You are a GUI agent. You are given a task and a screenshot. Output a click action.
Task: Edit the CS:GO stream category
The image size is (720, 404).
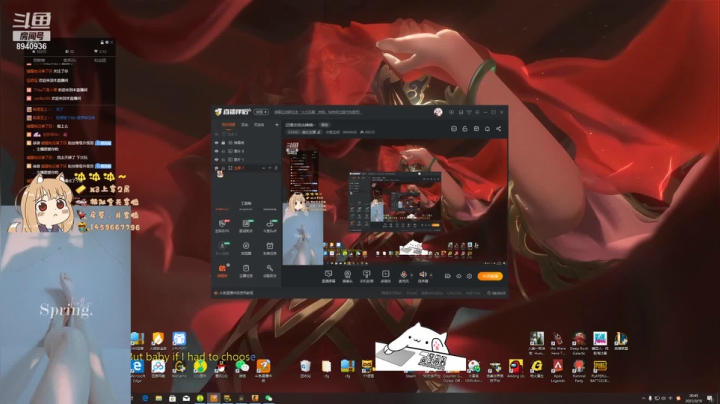click(304, 132)
